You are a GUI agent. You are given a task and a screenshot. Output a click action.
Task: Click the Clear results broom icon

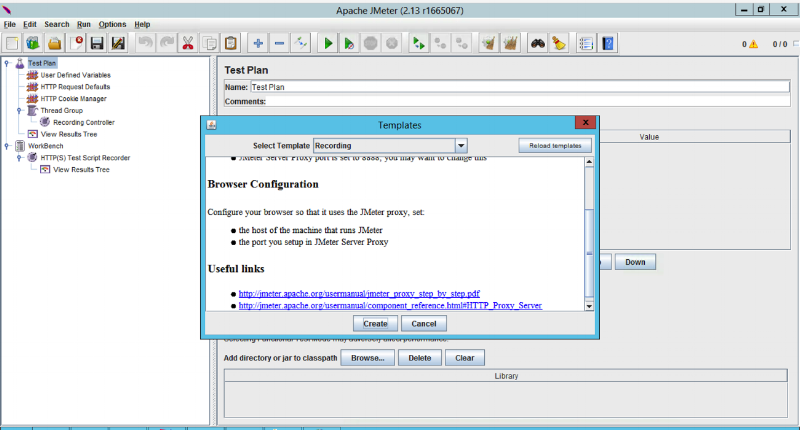(489, 43)
